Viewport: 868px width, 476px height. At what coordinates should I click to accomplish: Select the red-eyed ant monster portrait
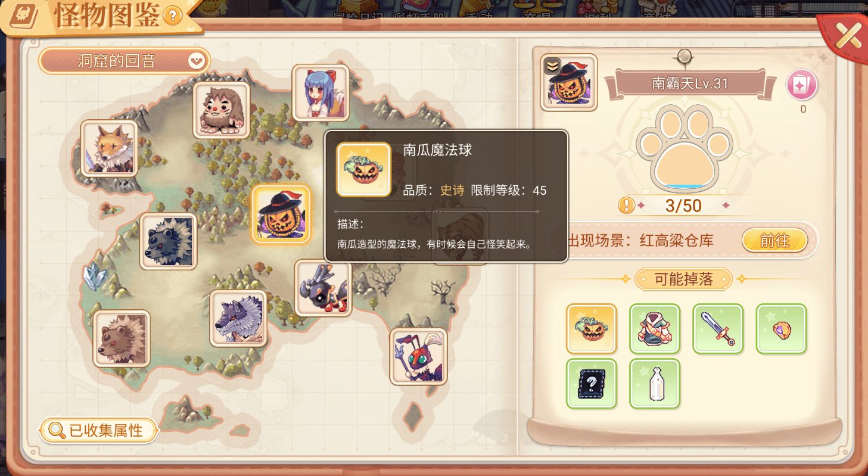[418, 356]
